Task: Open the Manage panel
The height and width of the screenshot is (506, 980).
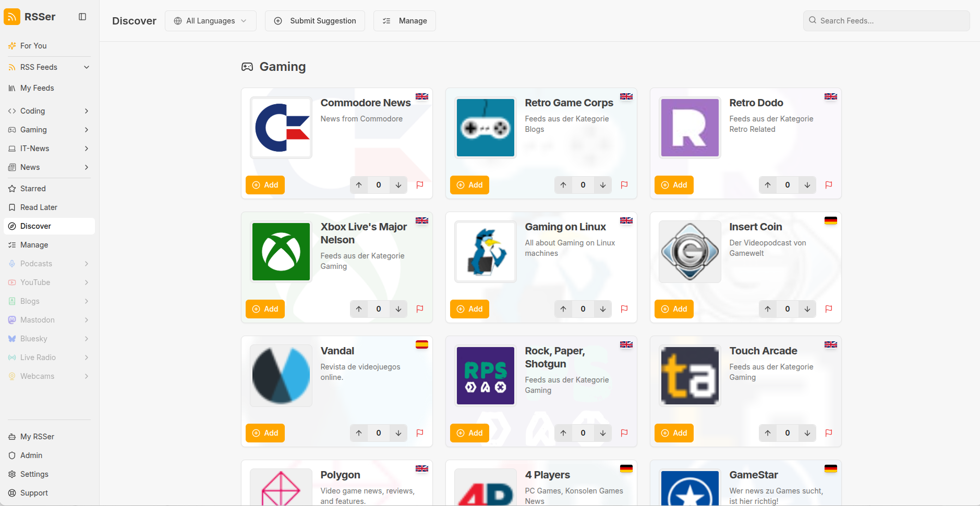Action: (x=404, y=21)
